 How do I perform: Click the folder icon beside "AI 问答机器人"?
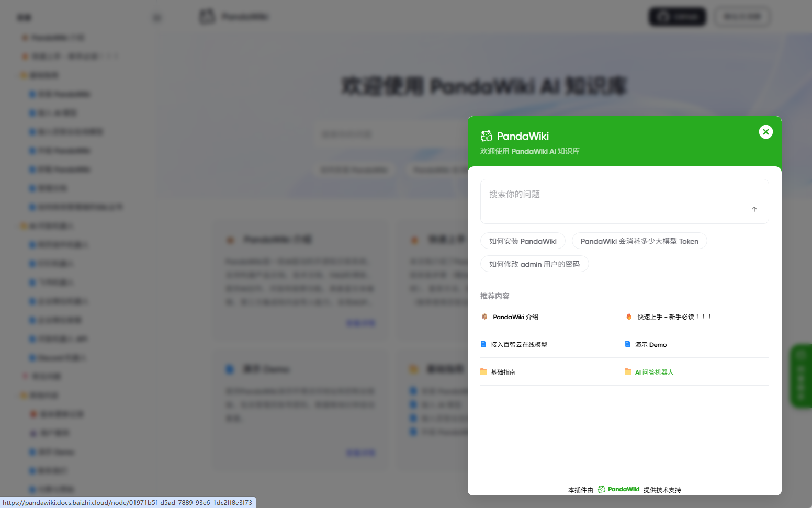(x=628, y=371)
